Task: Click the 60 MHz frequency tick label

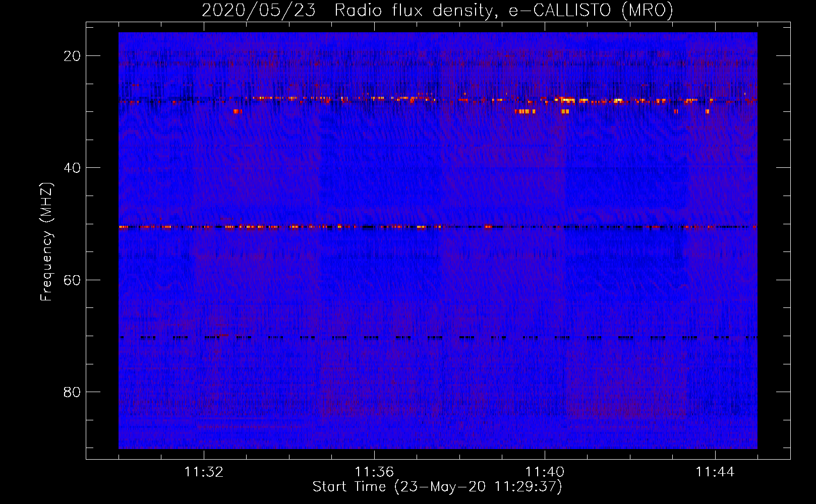Action: tap(72, 280)
